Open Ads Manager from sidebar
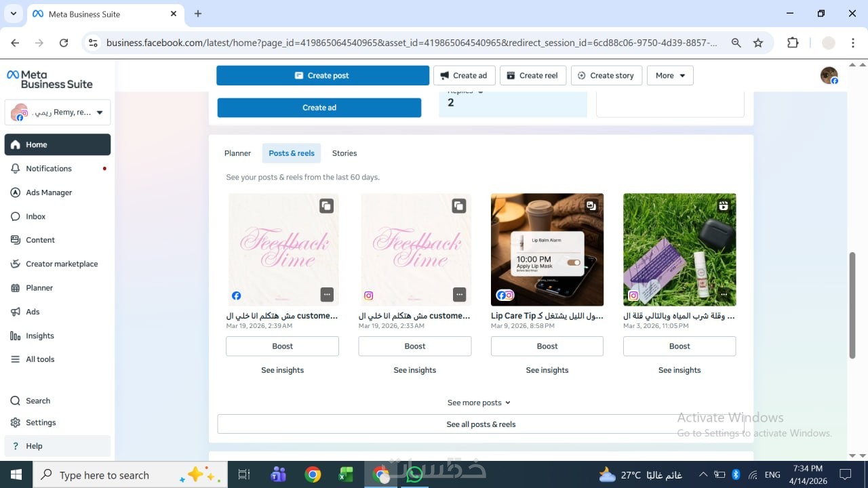 tap(58, 192)
